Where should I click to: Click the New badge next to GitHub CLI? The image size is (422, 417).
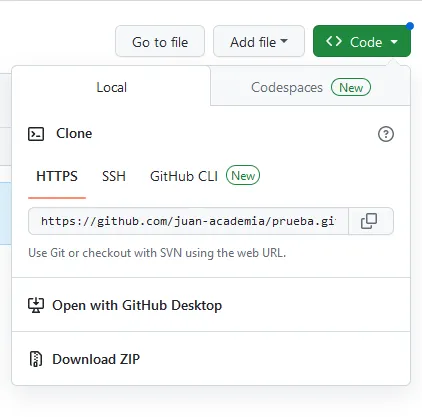click(x=243, y=175)
